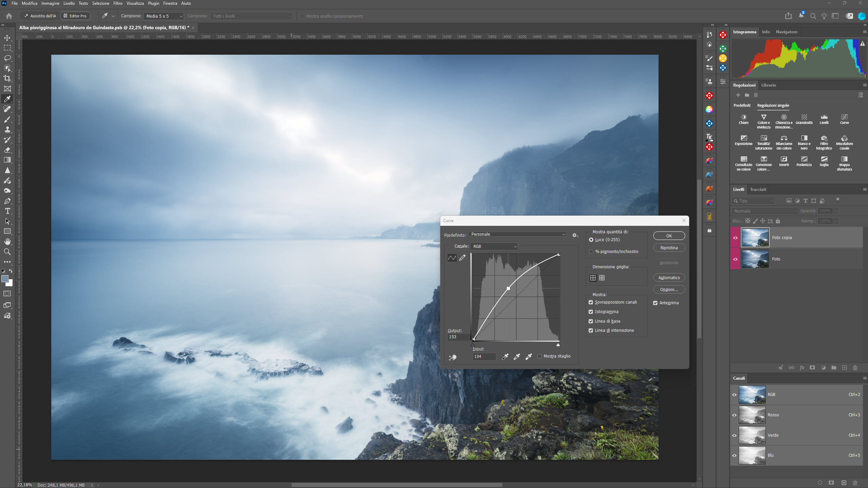The height and width of the screenshot is (488, 868).
Task: Switch to the Navigatore tab
Action: pos(786,32)
